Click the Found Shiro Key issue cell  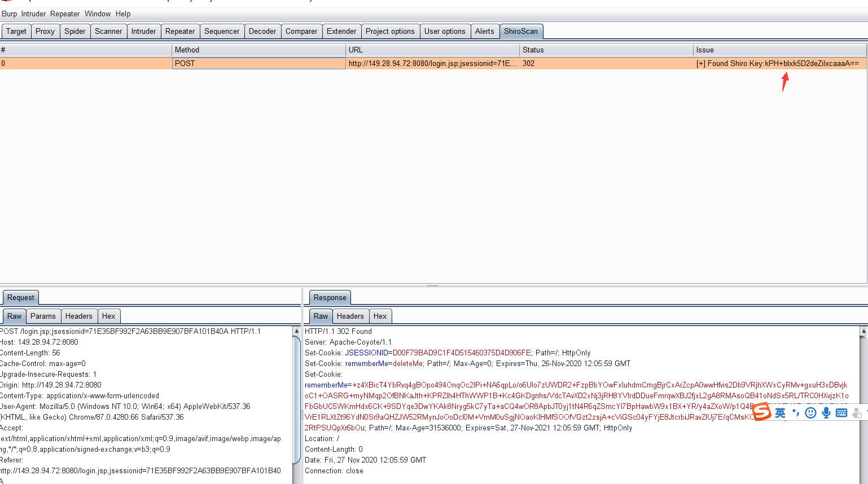pos(780,63)
